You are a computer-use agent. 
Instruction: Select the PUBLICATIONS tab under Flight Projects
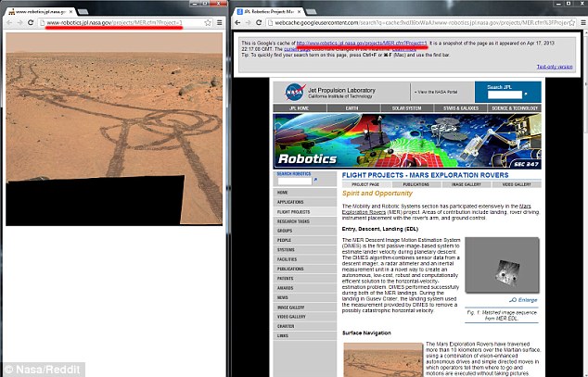coord(416,184)
